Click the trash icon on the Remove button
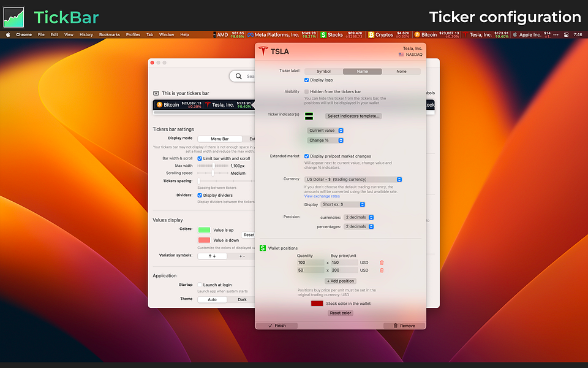Screen dimensions: 588x368 click(396, 326)
